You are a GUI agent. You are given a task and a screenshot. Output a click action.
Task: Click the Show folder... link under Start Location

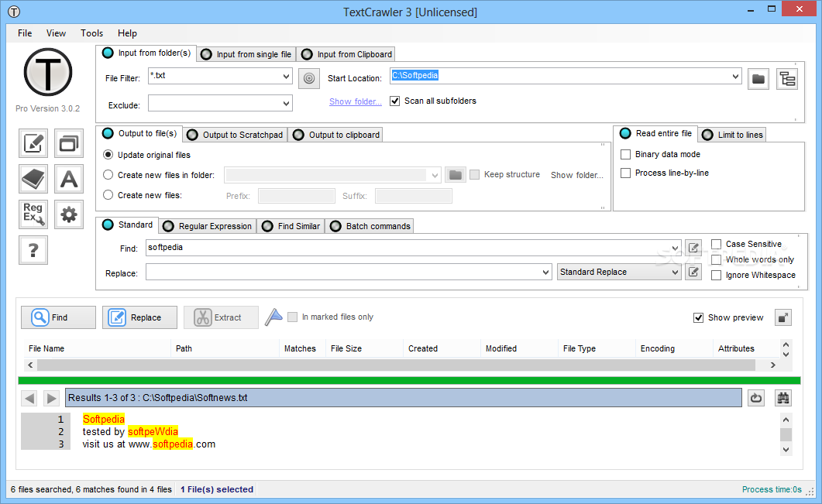point(355,101)
